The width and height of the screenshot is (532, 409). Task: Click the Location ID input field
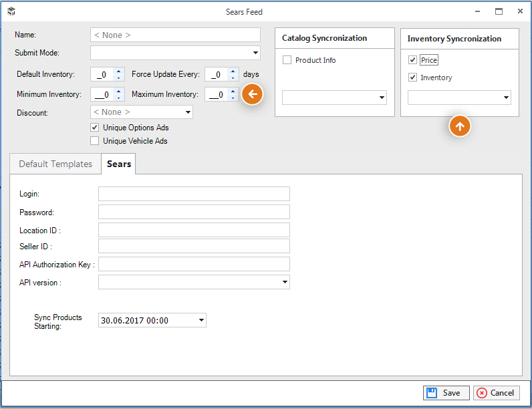point(194,230)
